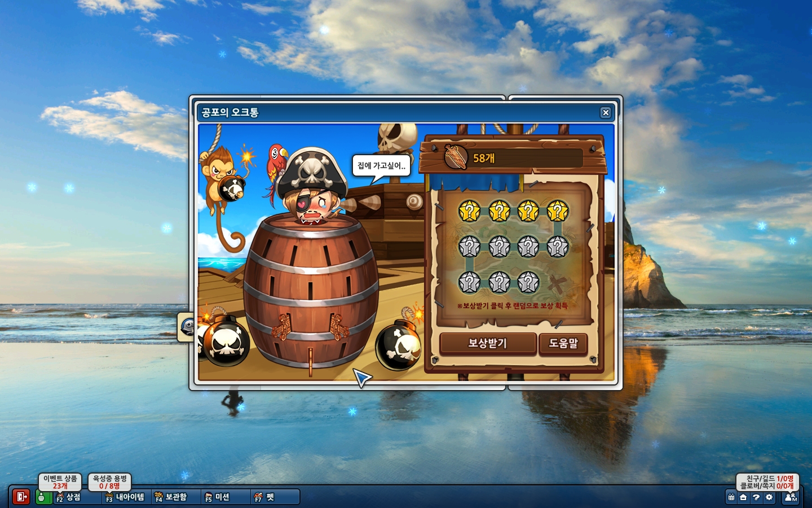Screen dimensions: 812x508
Task: Select the first gold star reward
Action: [469, 212]
